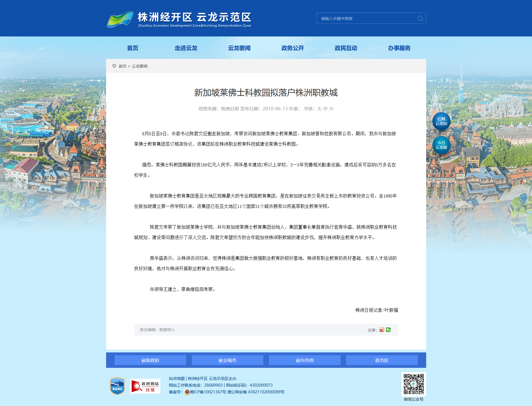Click 首页 in the breadcrumb trail
Viewport: 532px width, 406px height.
(x=122, y=66)
